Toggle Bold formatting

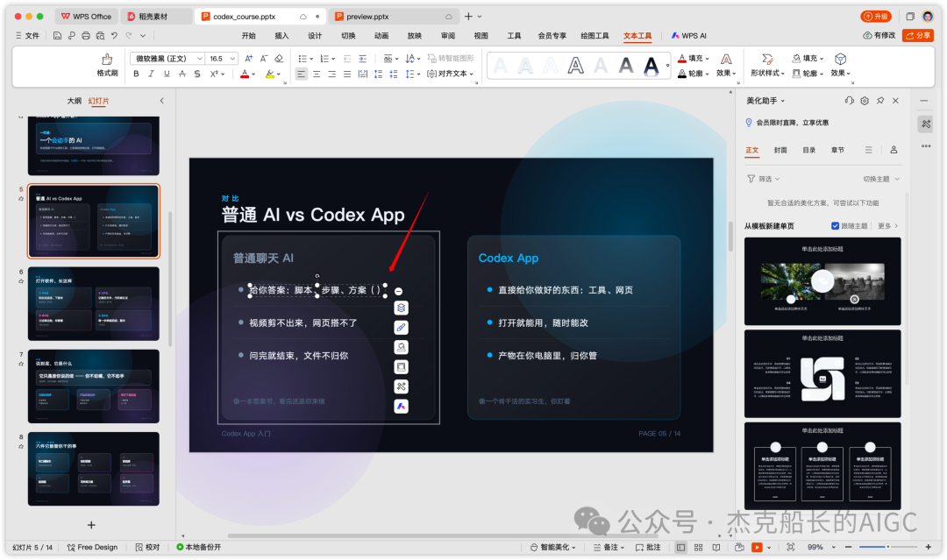click(137, 74)
